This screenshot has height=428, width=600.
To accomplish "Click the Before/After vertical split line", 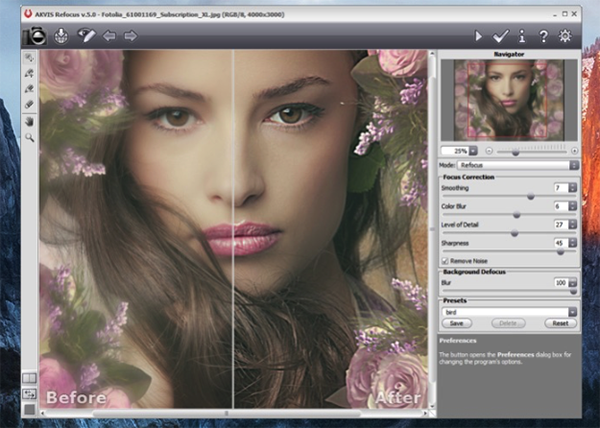I will [233, 229].
